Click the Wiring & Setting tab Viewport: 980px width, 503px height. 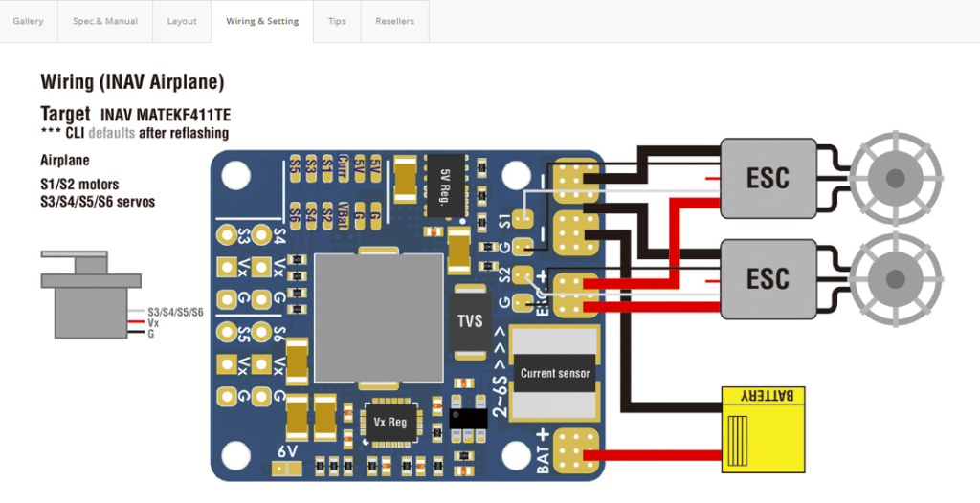coord(262,21)
